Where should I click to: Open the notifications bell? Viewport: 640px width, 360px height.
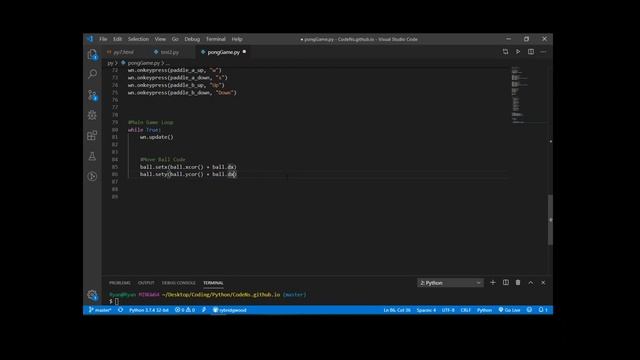pyautogui.click(x=542, y=310)
